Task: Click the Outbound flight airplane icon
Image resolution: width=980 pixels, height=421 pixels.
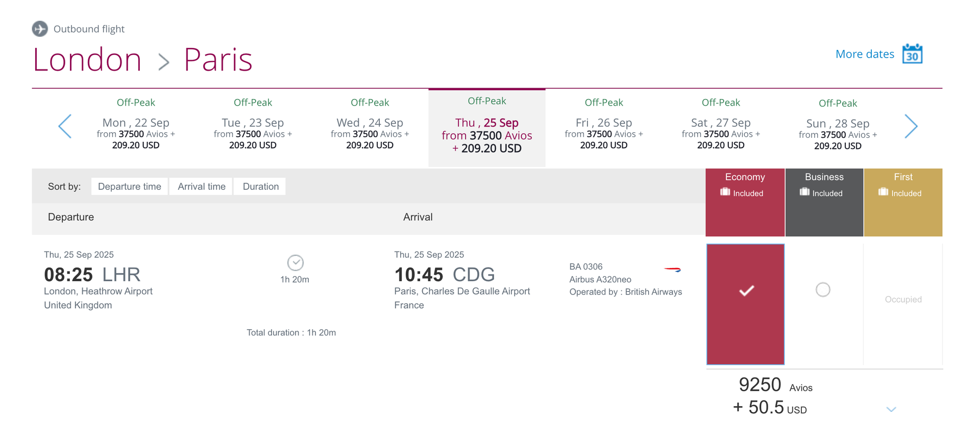Action: pyautogui.click(x=40, y=29)
